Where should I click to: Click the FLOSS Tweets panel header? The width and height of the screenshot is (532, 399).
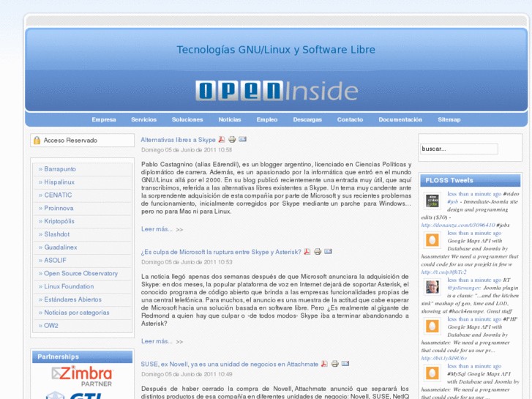(471, 180)
